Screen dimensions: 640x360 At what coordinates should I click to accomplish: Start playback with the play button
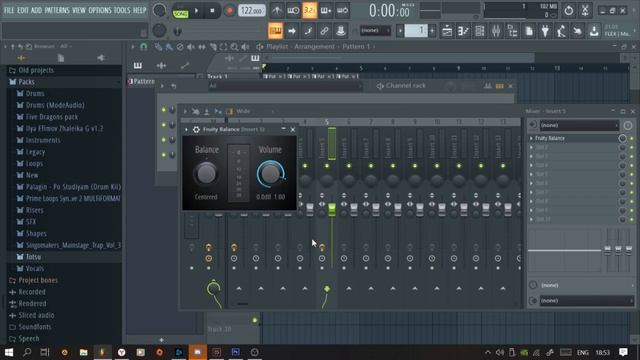click(x=196, y=11)
